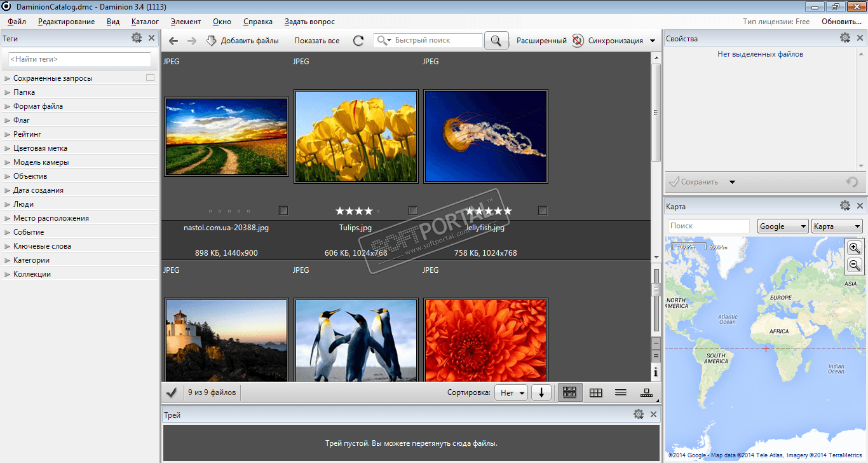Click the Сохранить button
Screen dimensions: 868x463
[693, 182]
